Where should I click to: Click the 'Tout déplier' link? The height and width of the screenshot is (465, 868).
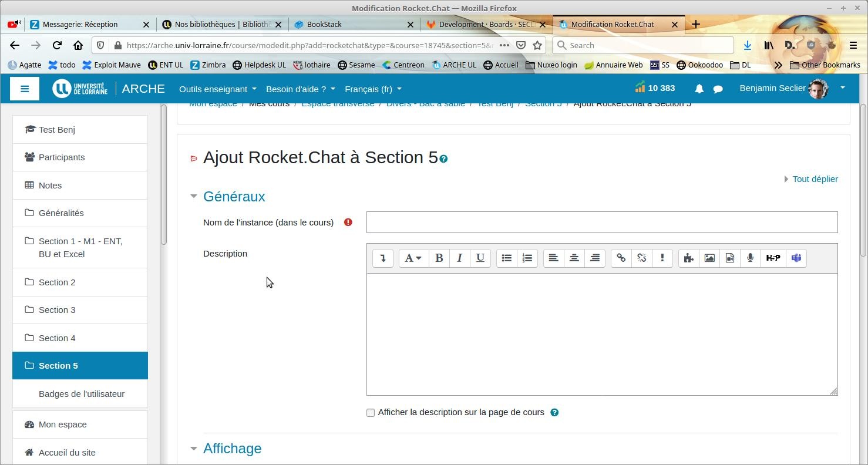pyautogui.click(x=815, y=179)
